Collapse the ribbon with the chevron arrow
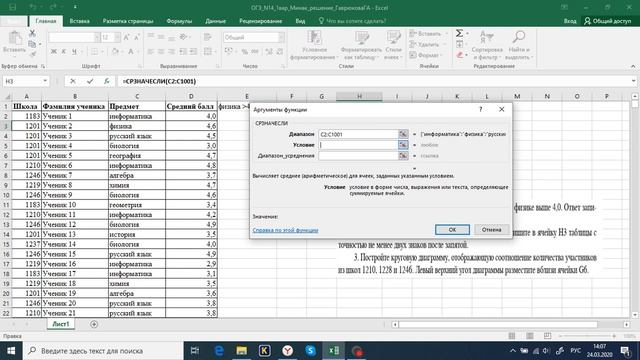The image size is (640, 360). pyautogui.click(x=633, y=66)
